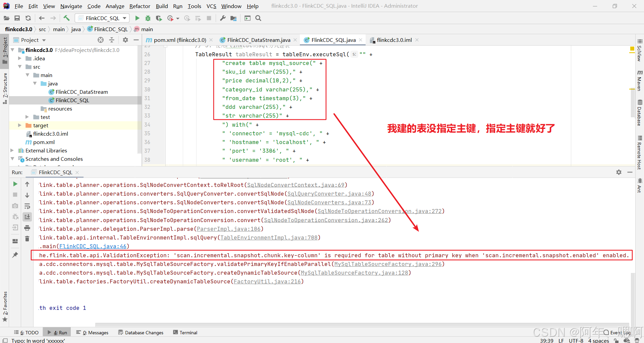This screenshot has height=343, width=644.
Task: Open Search Everywhere magnifier icon
Action: click(x=258, y=18)
